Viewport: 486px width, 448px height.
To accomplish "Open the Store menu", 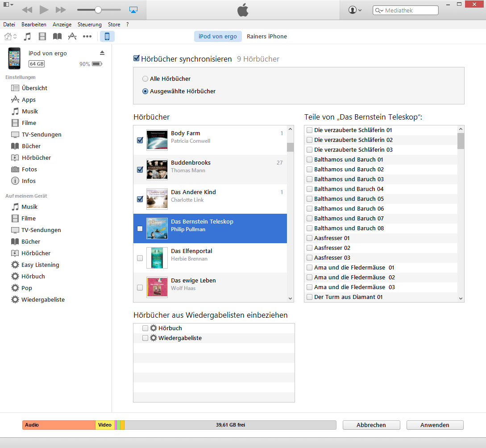I will point(114,25).
